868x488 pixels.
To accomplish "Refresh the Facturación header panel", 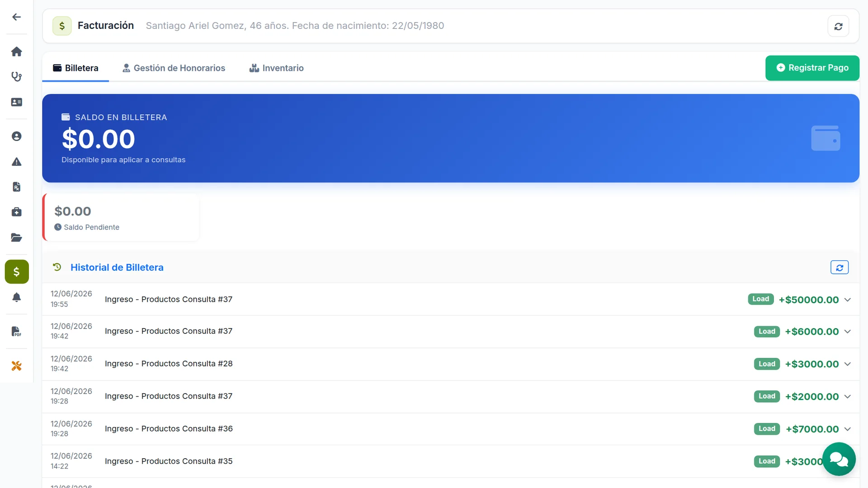I will 838,26.
